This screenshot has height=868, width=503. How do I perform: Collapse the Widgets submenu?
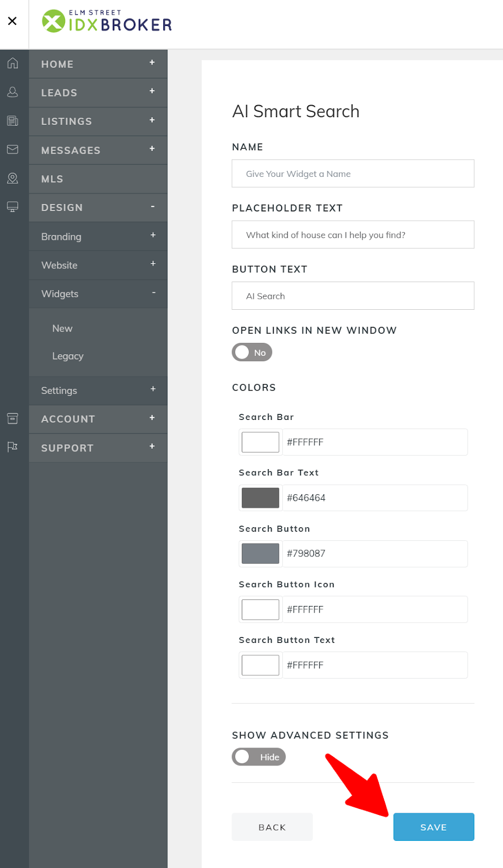pyautogui.click(x=98, y=293)
